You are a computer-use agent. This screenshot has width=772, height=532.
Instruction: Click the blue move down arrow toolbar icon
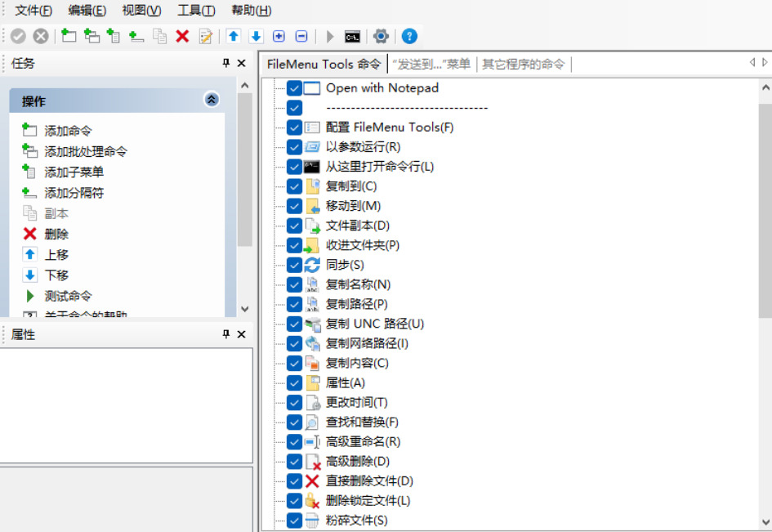point(256,36)
